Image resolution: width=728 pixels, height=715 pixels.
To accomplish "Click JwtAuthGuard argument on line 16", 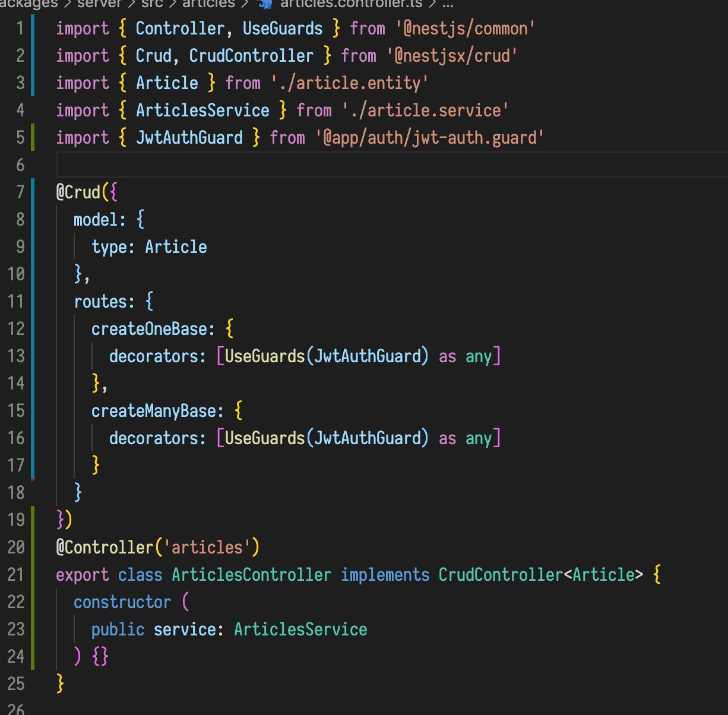I will (x=367, y=438).
